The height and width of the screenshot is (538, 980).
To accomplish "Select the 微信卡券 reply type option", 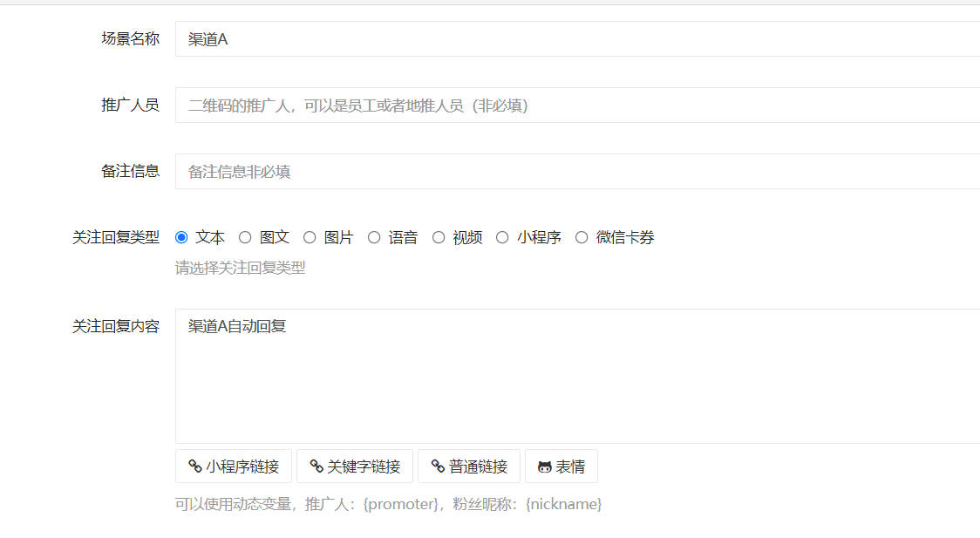I will point(581,236).
